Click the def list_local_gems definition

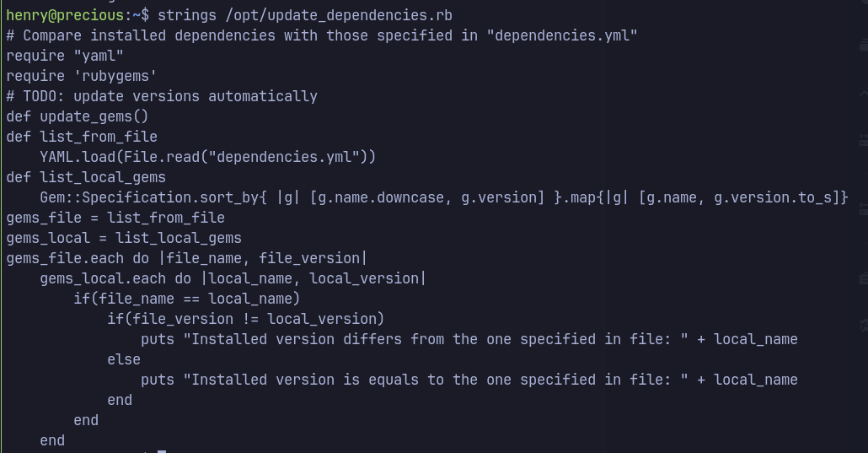tap(86, 177)
